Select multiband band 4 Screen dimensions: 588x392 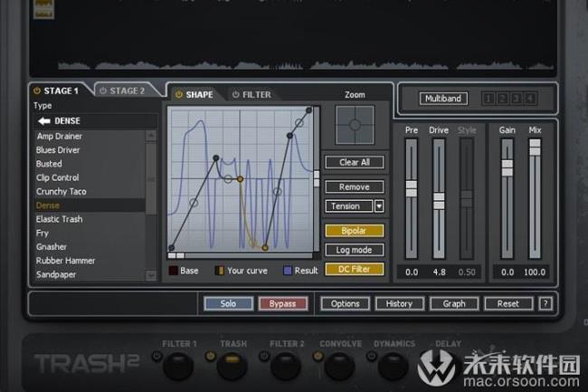click(x=529, y=99)
